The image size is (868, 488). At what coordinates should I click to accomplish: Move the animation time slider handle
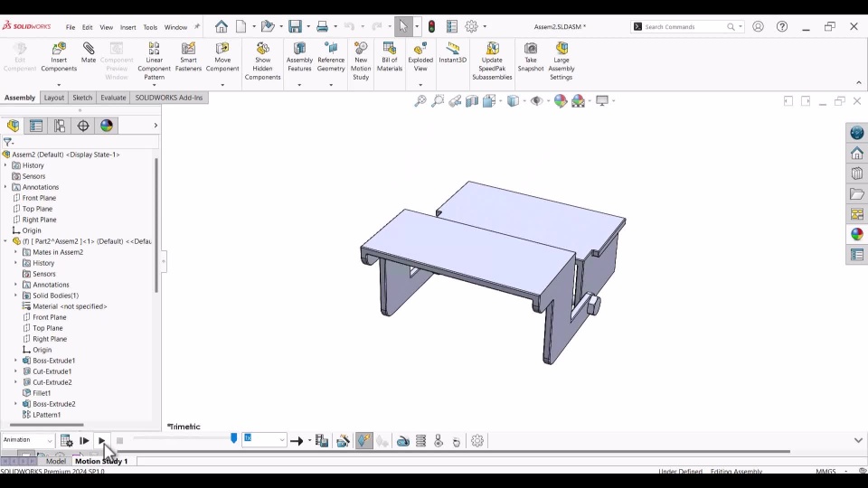coord(233,438)
